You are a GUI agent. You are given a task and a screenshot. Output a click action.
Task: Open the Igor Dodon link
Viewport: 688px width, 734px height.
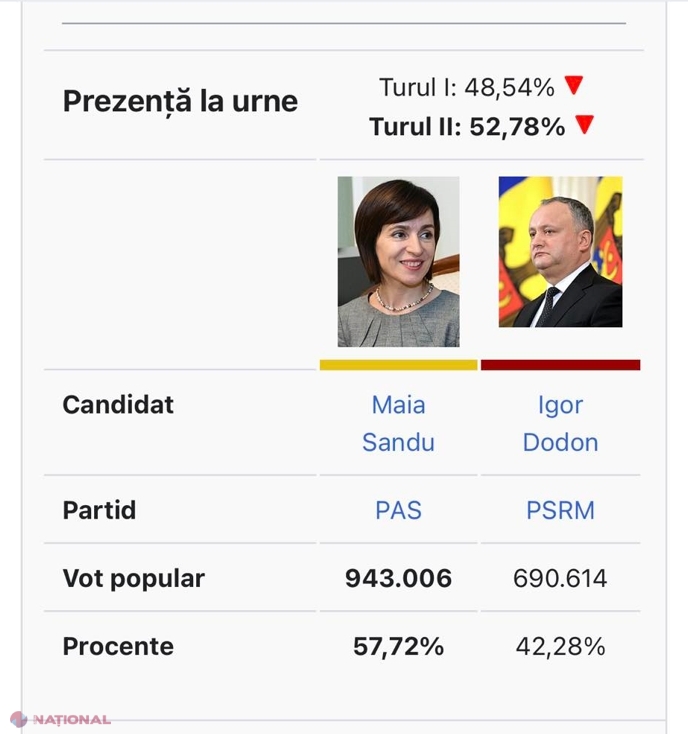pos(560,424)
